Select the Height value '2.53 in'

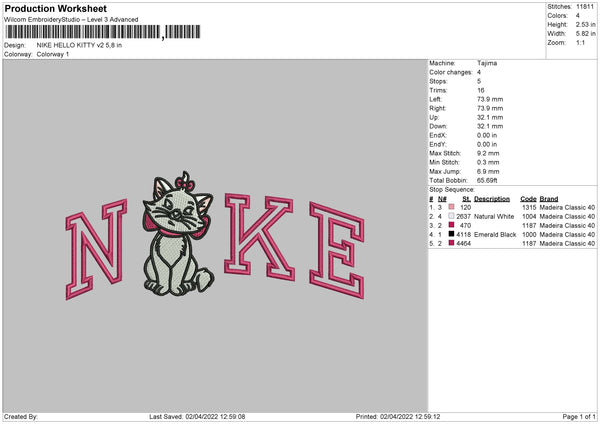click(x=586, y=24)
